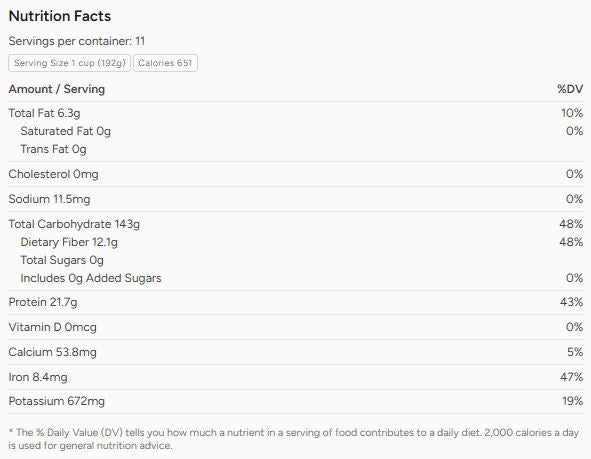Click the Amount / Serving column header

pyautogui.click(x=57, y=89)
